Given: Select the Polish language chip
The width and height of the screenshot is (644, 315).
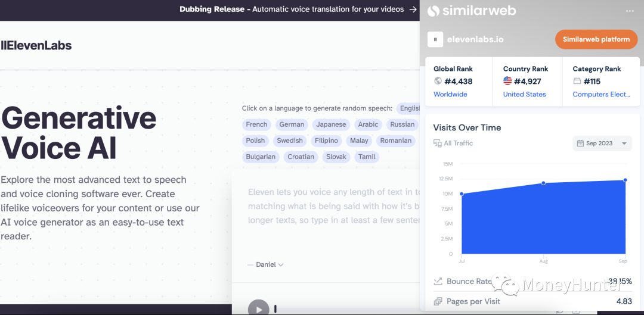Looking at the screenshot, I should tap(255, 141).
